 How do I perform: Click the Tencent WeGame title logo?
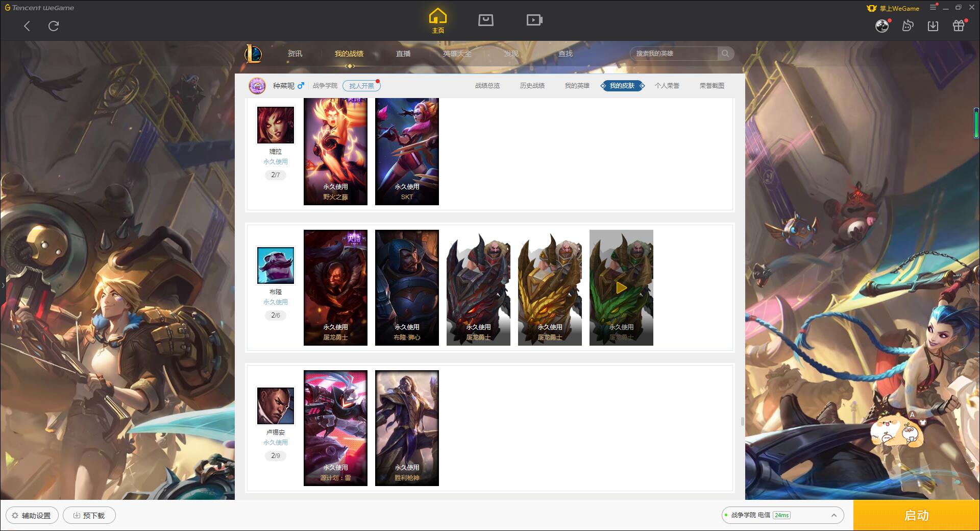click(x=39, y=8)
